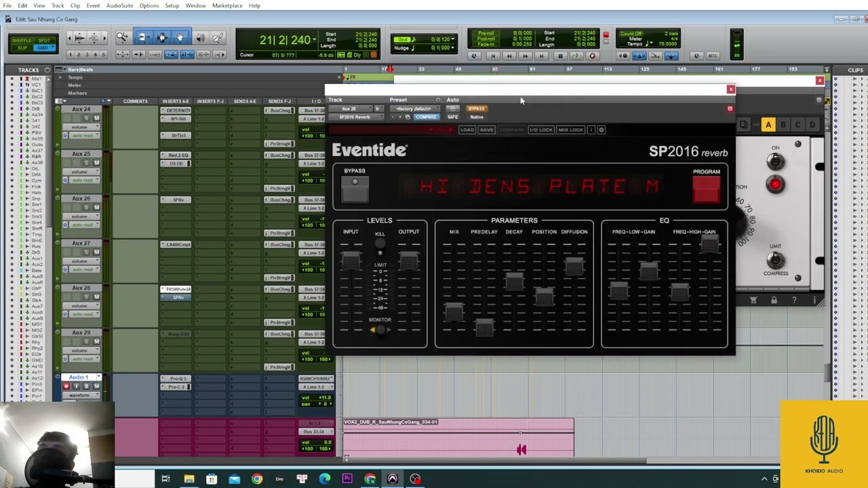The image size is (868, 488).
Task: Open Aux 26 volume view selector
Action: [x=80, y=216]
